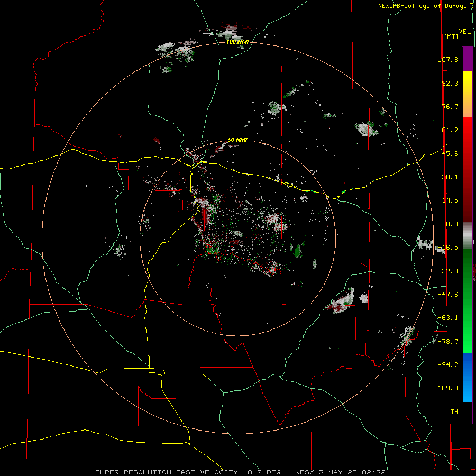Click the -0.9 legend value
Image resolution: width=476 pixels, height=476 pixels.
pyautogui.click(x=450, y=224)
